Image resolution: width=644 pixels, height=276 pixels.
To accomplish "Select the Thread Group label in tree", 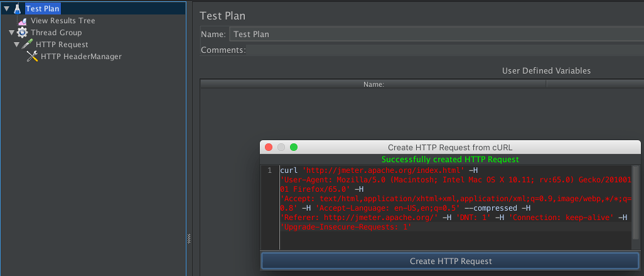I will (56, 33).
